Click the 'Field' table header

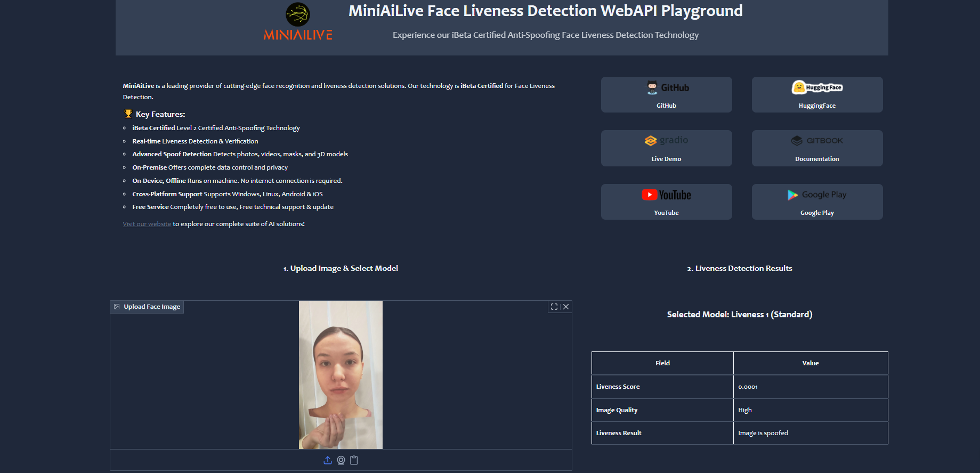[x=662, y=363]
